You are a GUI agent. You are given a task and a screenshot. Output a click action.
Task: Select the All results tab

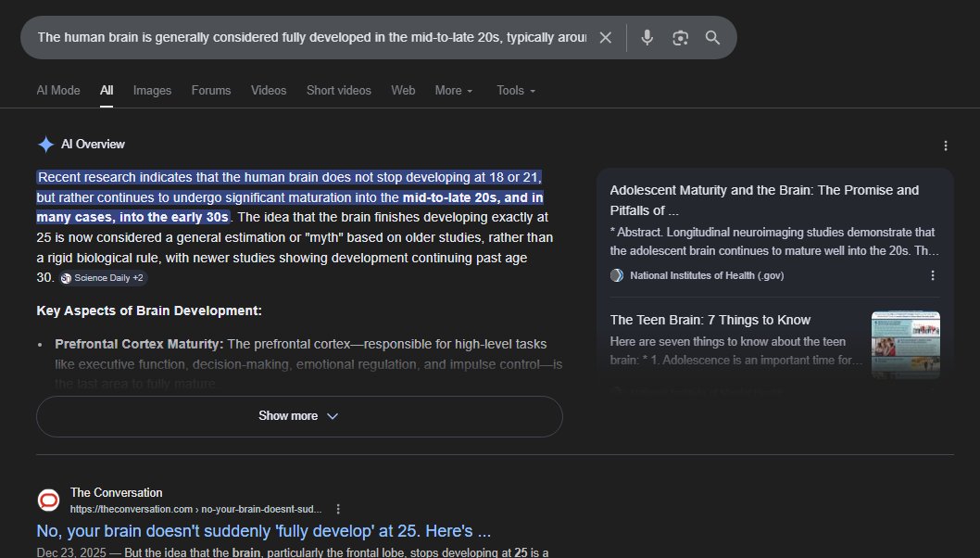[x=107, y=91]
